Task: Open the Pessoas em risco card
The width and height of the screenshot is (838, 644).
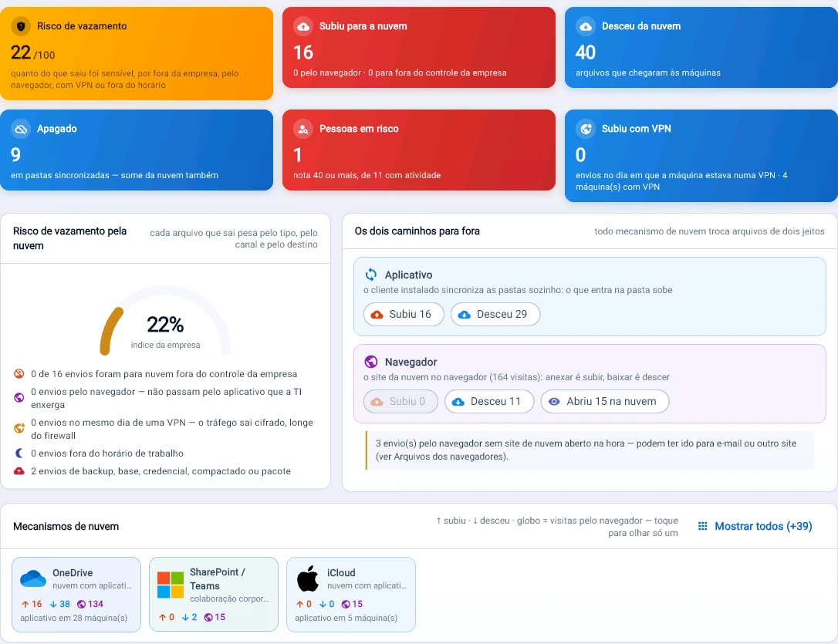Action: (x=419, y=150)
